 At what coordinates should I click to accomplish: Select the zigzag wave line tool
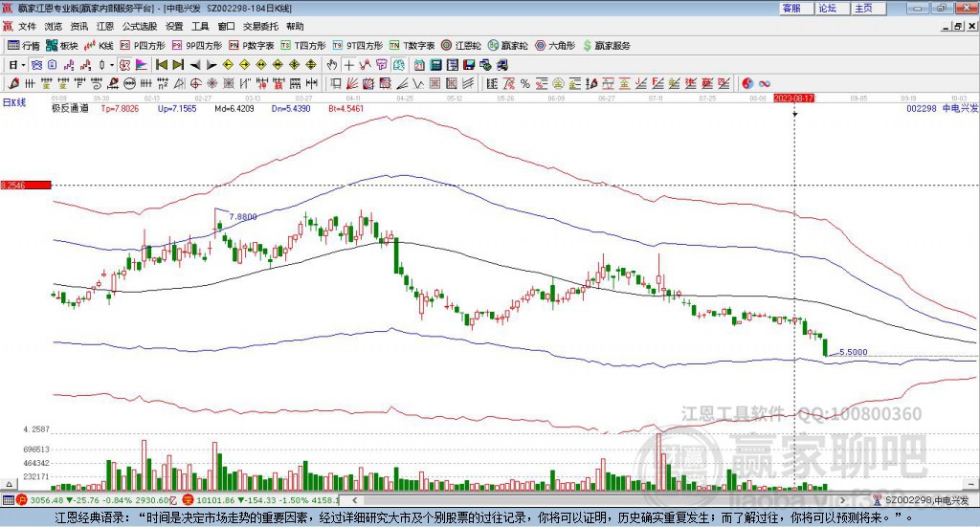(418, 83)
